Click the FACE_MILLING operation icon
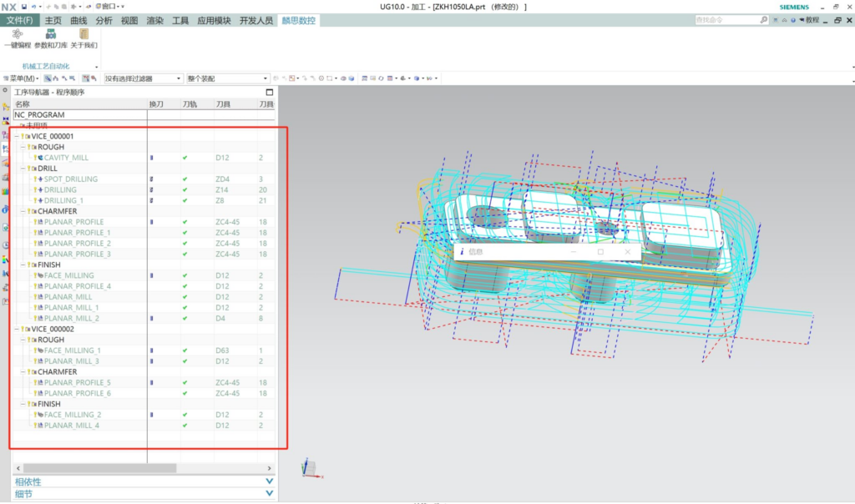This screenshot has width=855, height=504. pos(40,275)
